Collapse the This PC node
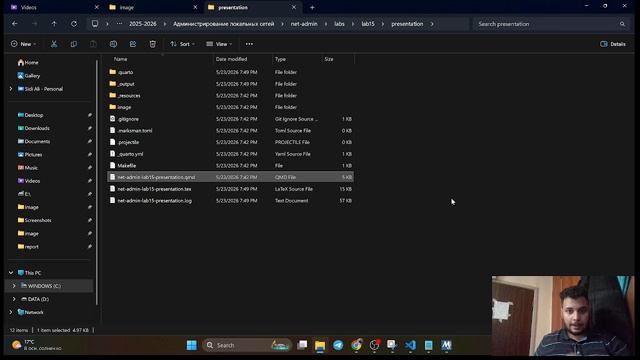Viewport: 640px width, 360px height. click(11, 273)
